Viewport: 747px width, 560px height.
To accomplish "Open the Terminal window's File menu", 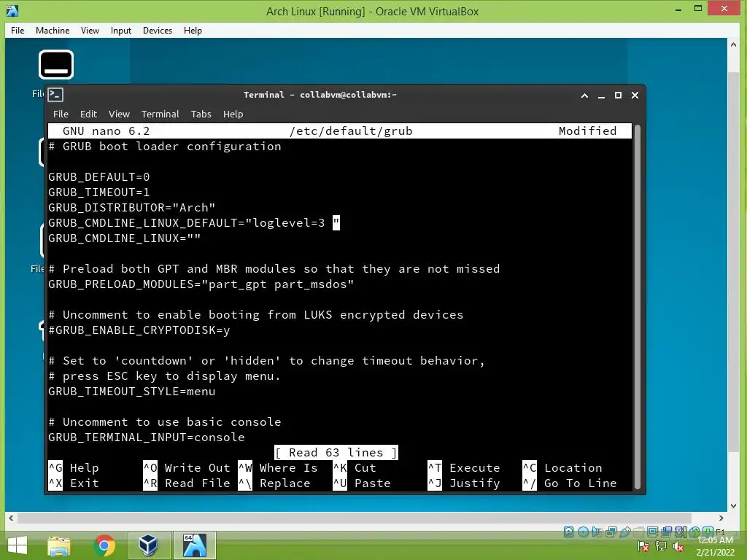I will (61, 114).
